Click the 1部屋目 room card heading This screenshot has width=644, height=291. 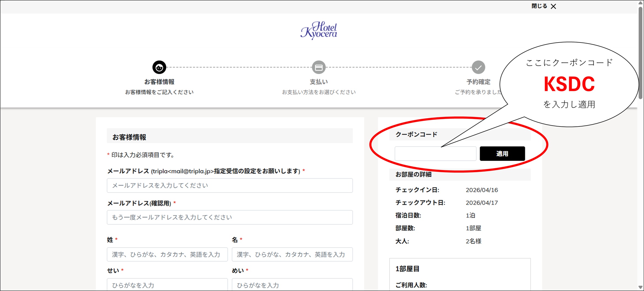(407, 269)
